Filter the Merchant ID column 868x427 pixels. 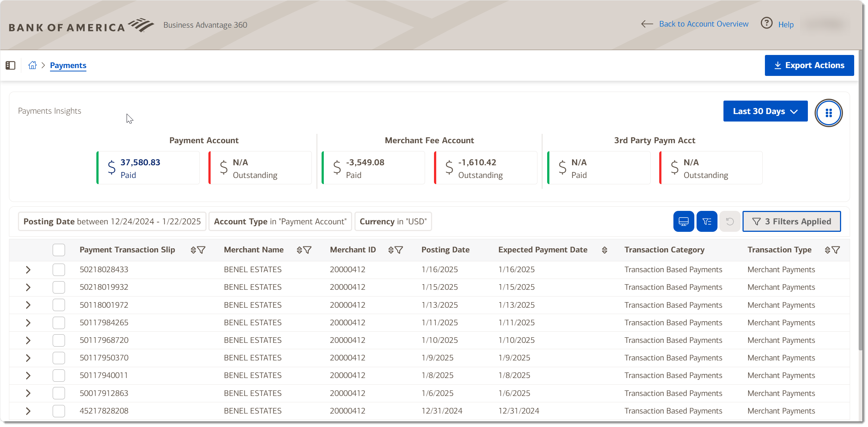(399, 250)
